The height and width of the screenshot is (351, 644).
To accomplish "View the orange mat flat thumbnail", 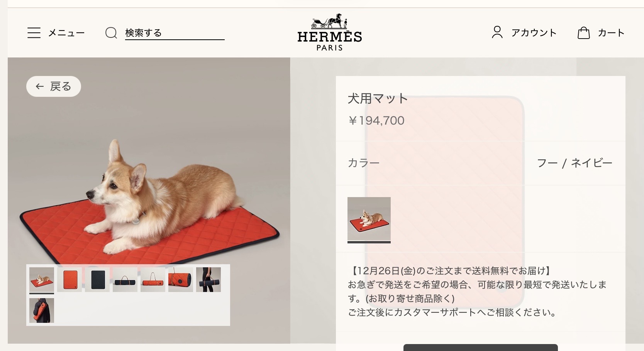I will (x=69, y=280).
